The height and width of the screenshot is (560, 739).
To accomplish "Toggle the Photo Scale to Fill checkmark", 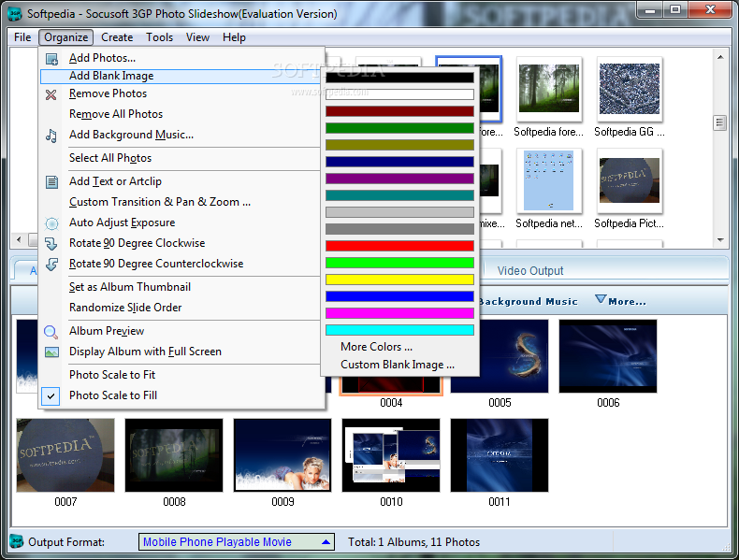I will click(x=51, y=395).
